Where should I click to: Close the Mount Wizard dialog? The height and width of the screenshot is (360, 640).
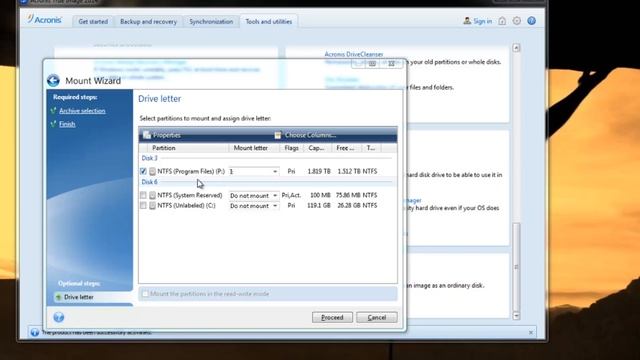391,63
